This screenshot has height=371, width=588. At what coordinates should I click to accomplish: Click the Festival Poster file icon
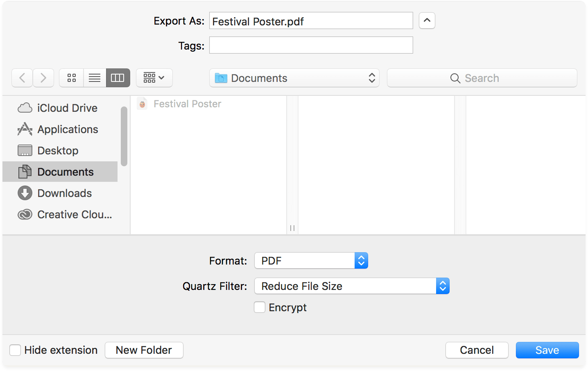[142, 104]
